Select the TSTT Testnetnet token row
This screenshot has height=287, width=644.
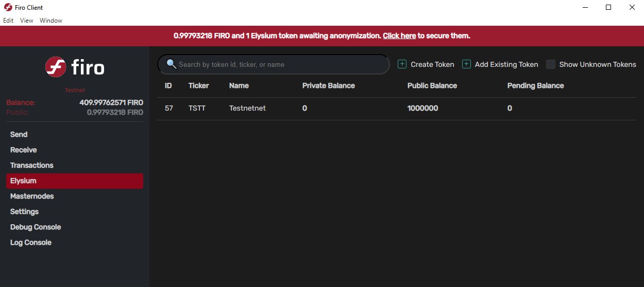point(397,109)
